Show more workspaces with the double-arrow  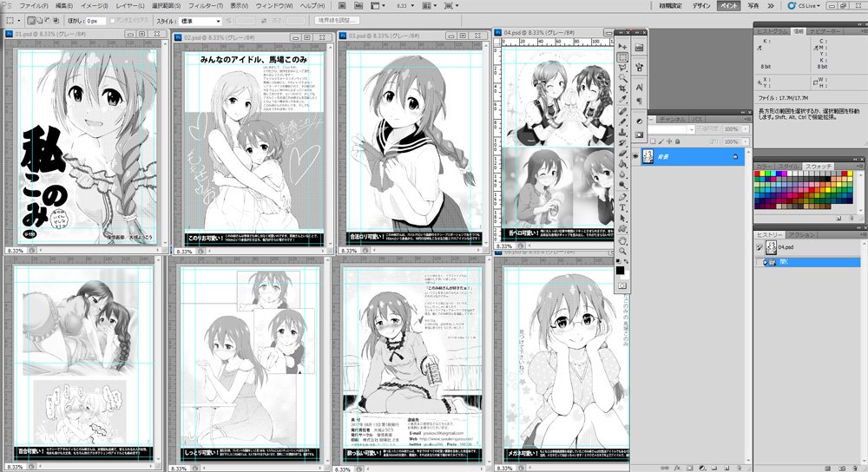(771, 5)
